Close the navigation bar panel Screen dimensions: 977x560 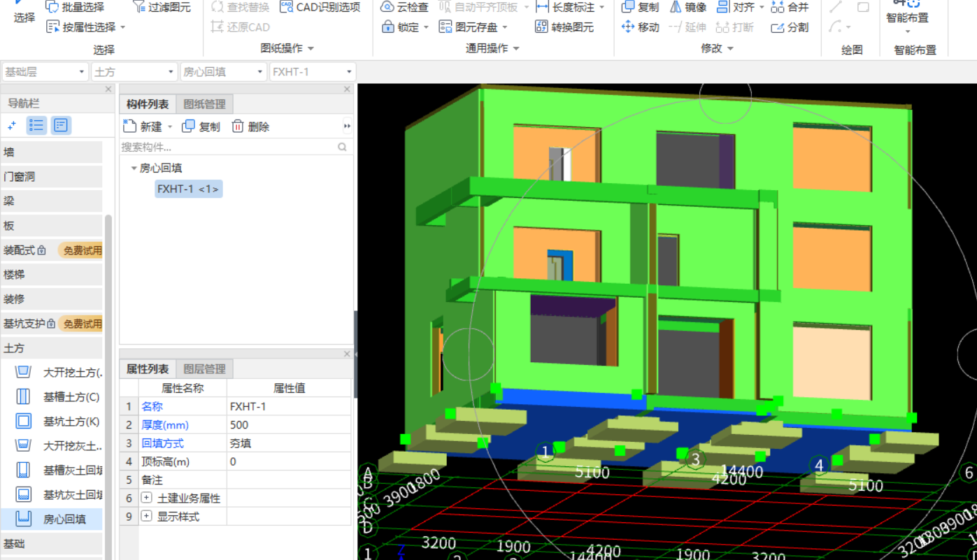[108, 89]
